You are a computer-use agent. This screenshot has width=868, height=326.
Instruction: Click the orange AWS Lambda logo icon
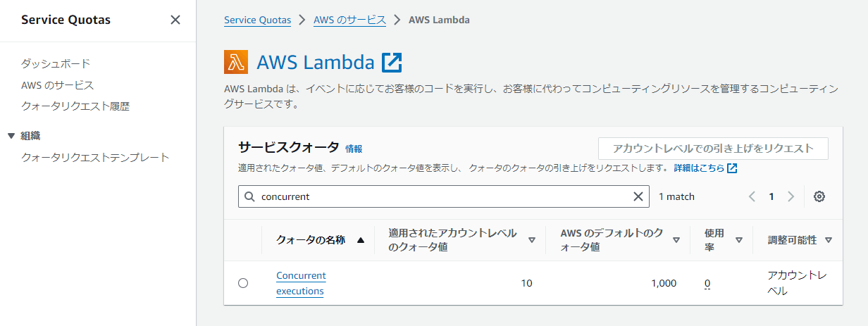pyautogui.click(x=236, y=62)
